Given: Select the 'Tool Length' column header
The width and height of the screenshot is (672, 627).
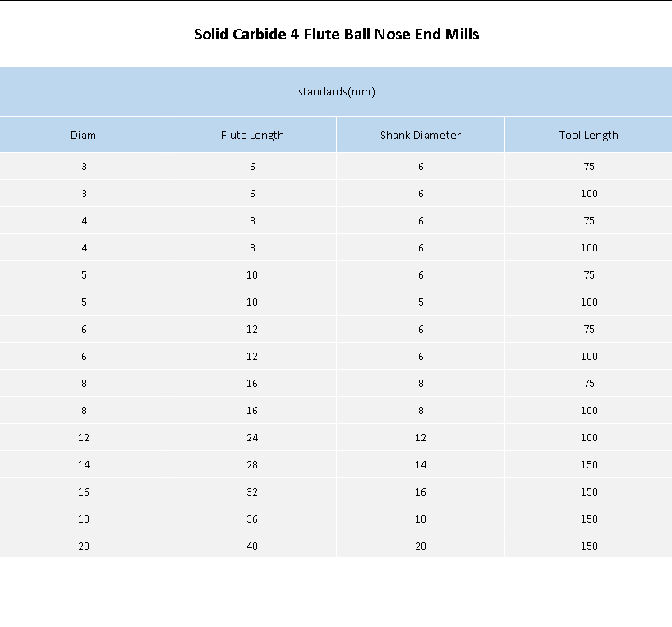Looking at the screenshot, I should (588, 135).
